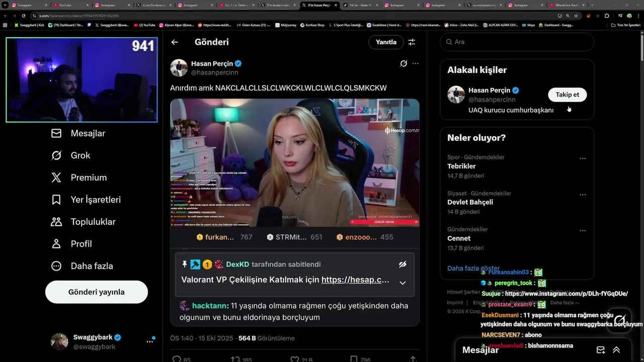This screenshot has width=644, height=362.
Task: Open the browser extensions puzzle icon
Action: click(x=606, y=16)
